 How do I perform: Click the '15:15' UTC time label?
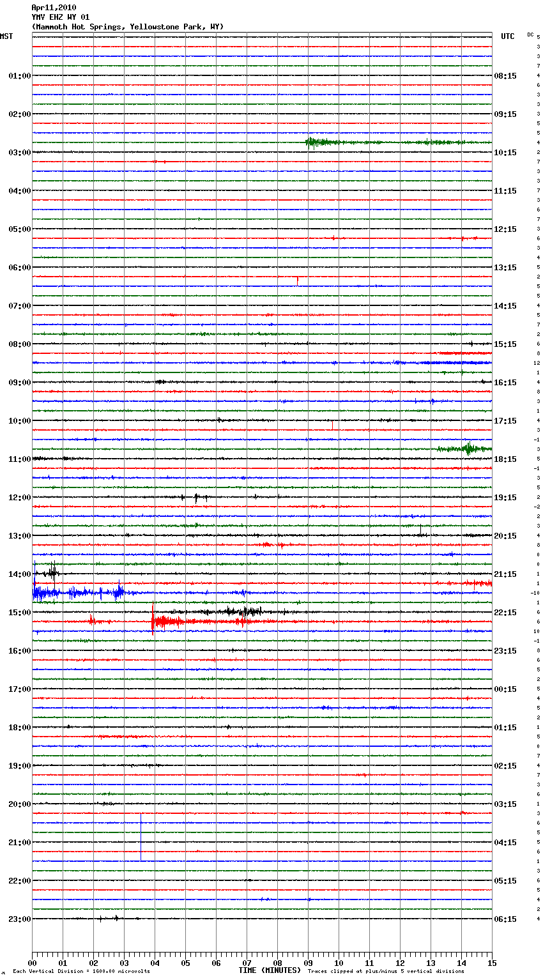pos(505,344)
